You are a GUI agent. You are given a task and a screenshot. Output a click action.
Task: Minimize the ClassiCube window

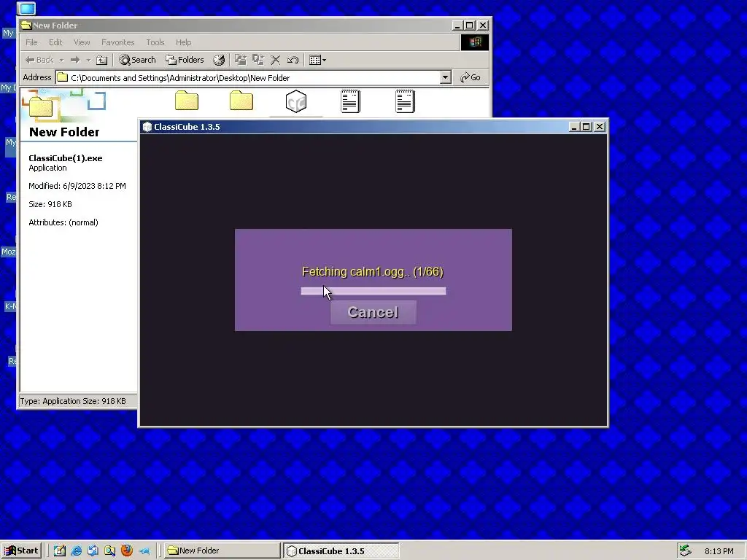575,127
